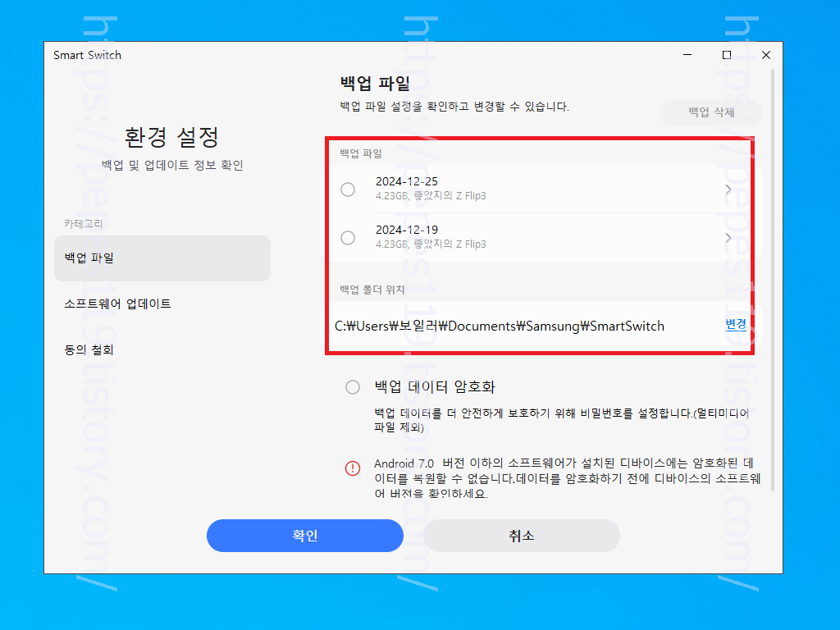Image resolution: width=840 pixels, height=630 pixels.
Task: Open the 백업 파일 category
Action: click(162, 258)
